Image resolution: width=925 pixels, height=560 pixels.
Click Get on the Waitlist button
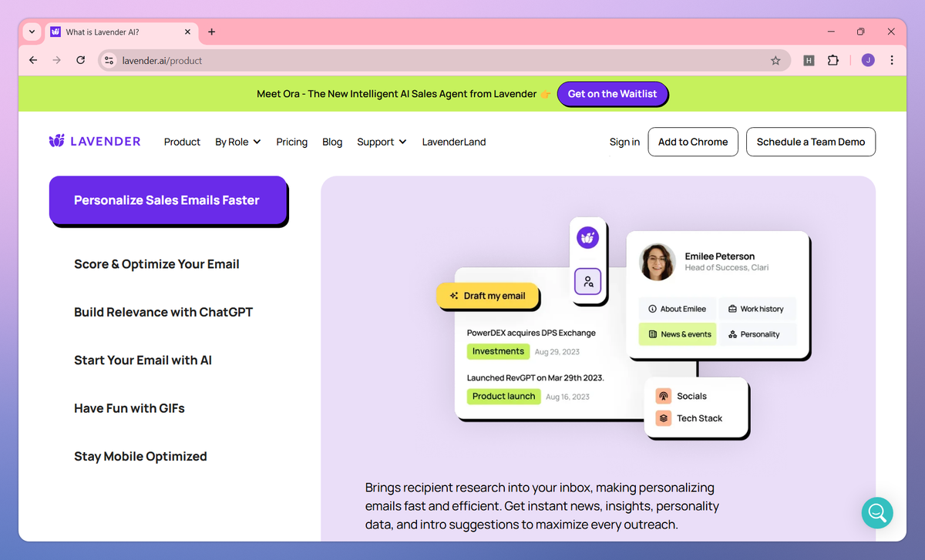612,94
